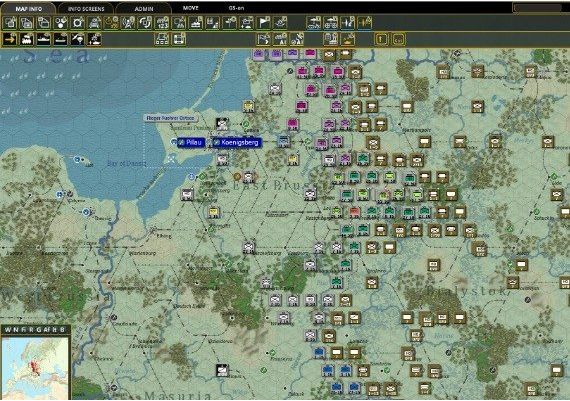
Task: Open the INFO SCREENS tab
Action: click(x=86, y=8)
